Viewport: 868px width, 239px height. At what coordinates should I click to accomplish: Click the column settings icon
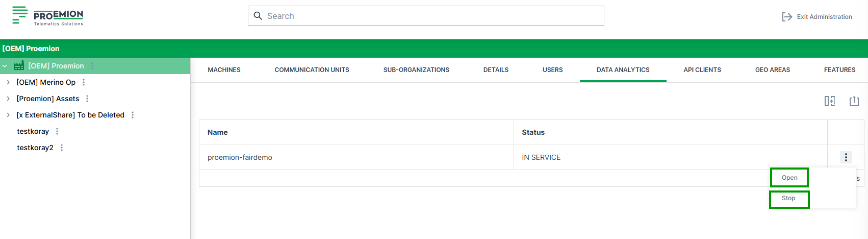coord(830,101)
